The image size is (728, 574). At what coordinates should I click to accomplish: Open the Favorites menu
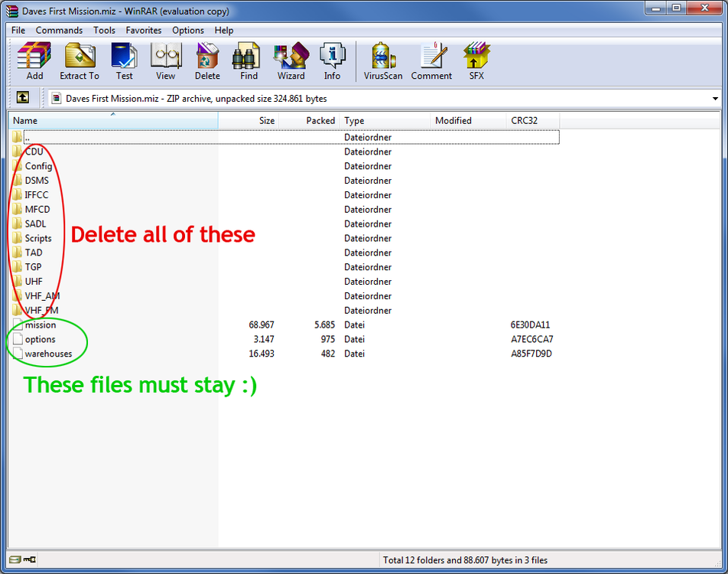(x=144, y=30)
